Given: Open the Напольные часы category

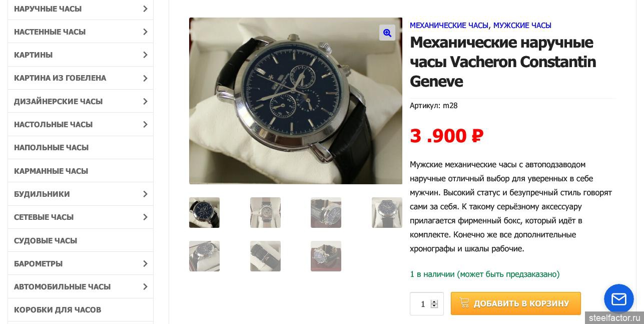Looking at the screenshot, I should tap(52, 147).
